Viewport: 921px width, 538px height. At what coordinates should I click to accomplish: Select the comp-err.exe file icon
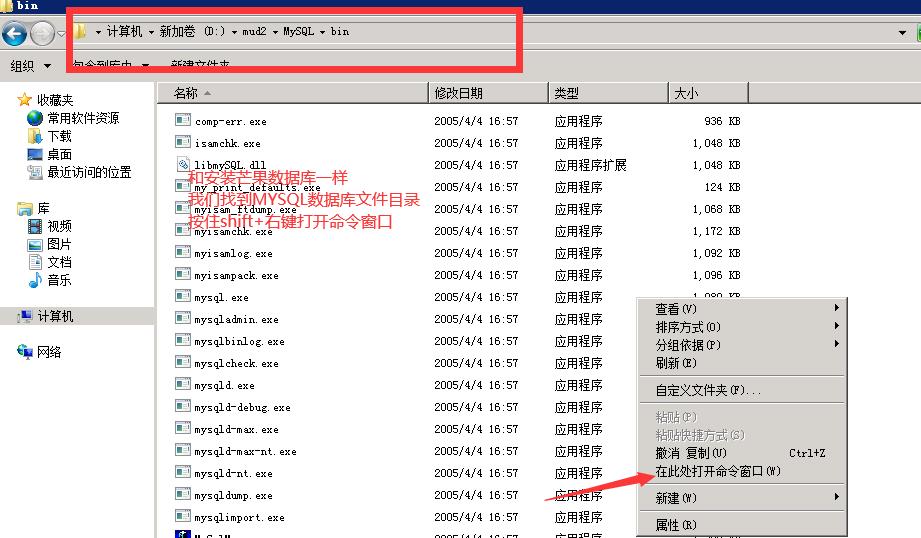click(x=182, y=120)
